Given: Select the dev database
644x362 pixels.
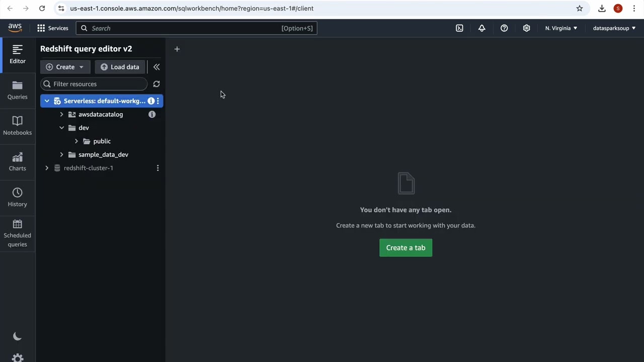Looking at the screenshot, I should coord(84,128).
